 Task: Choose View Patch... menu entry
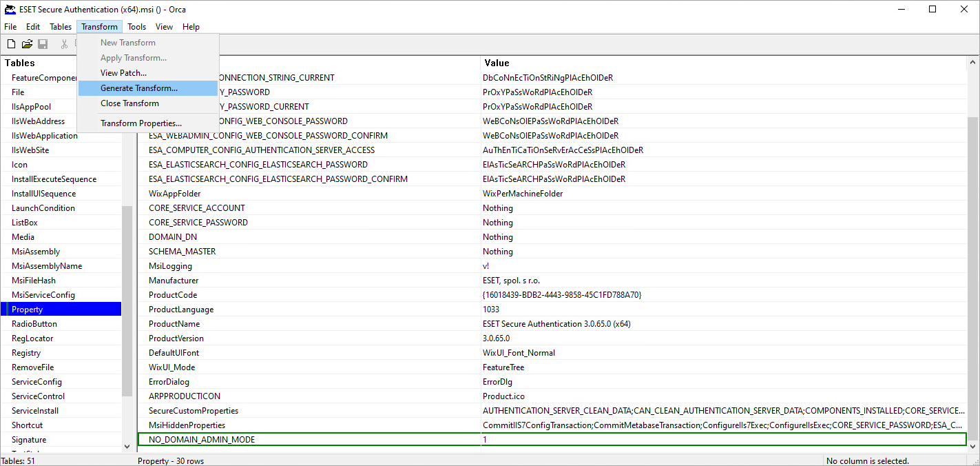(123, 73)
